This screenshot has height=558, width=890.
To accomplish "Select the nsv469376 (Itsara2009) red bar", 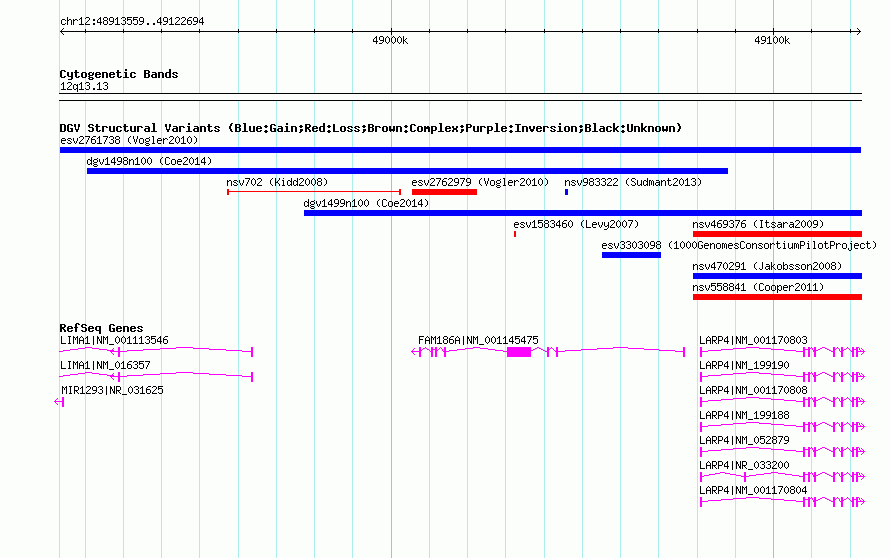I will (777, 234).
